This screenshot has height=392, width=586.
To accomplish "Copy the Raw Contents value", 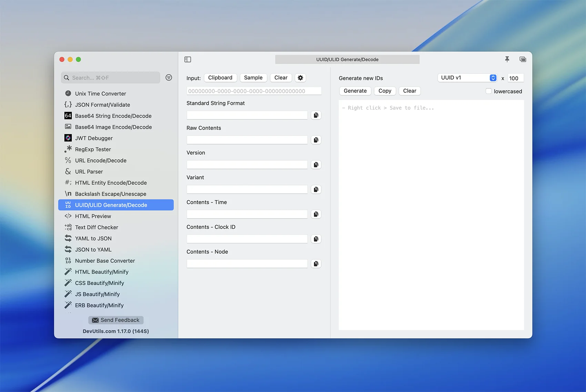I will 316,140.
